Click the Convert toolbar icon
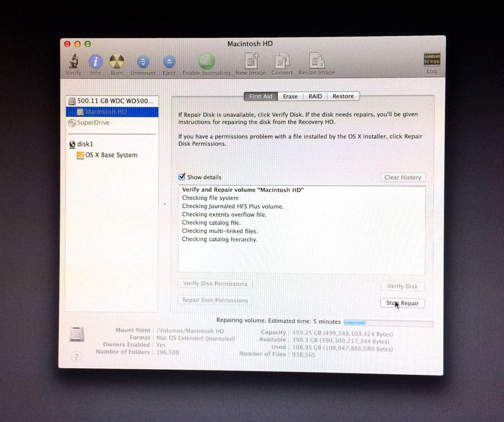Image resolution: width=504 pixels, height=422 pixels. [x=282, y=61]
